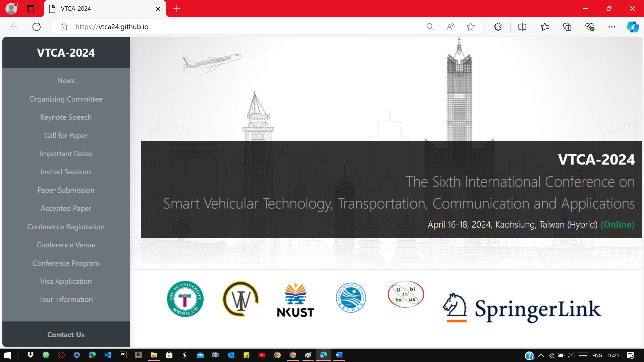The width and height of the screenshot is (644, 362).
Task: Click the VTCA-2024 sidebar title
Action: click(x=66, y=53)
